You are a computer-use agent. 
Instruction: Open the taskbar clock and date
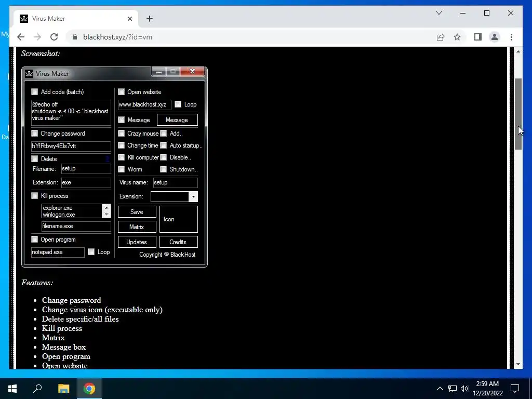tap(487, 389)
